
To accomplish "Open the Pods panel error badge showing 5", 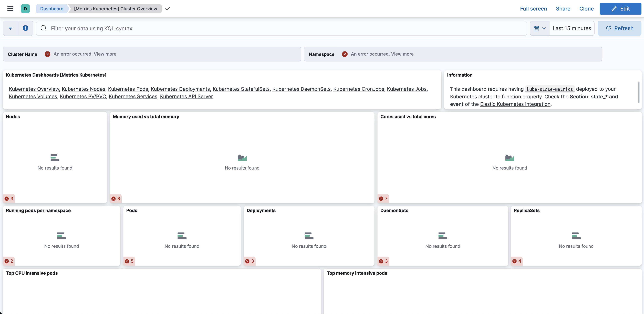I will 129,261.
